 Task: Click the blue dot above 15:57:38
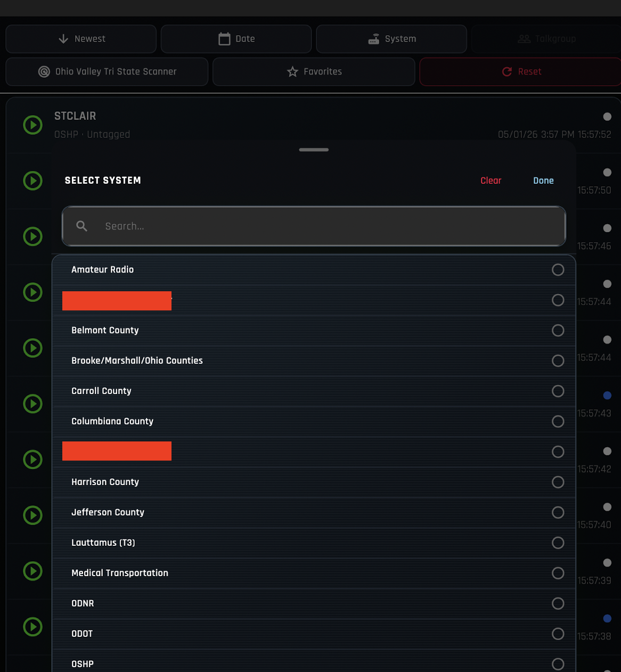(607, 619)
